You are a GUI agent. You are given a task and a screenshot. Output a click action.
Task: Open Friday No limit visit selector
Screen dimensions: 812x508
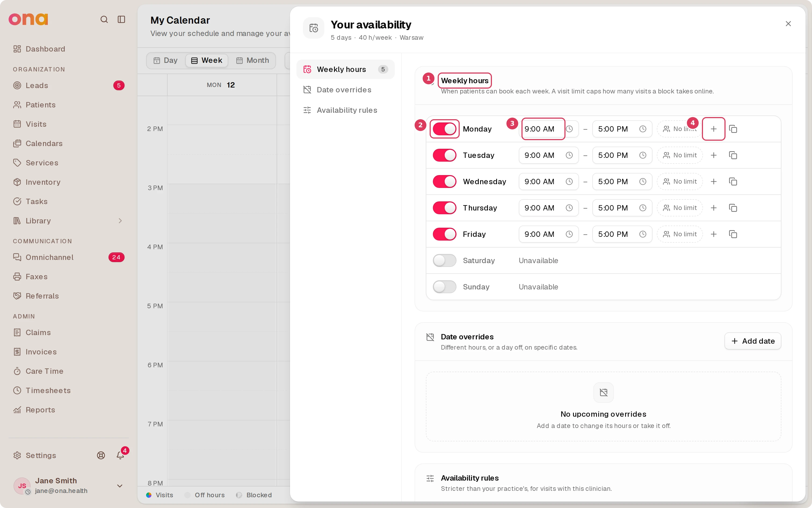pos(680,234)
